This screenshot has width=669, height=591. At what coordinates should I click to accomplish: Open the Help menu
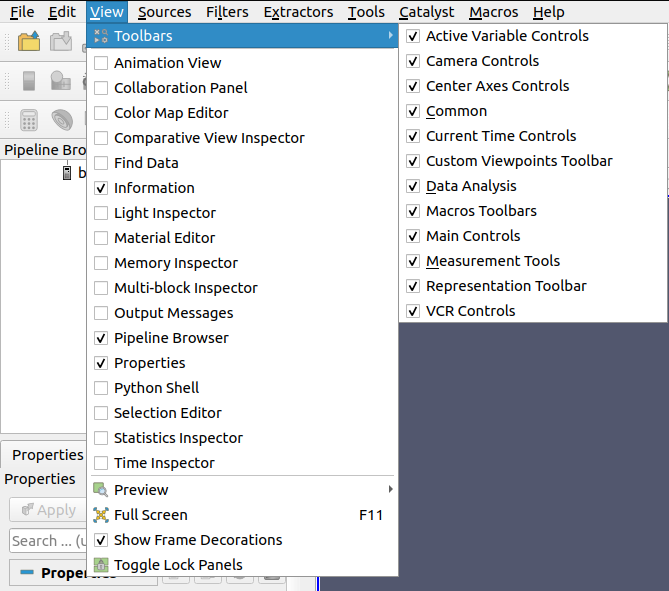click(549, 12)
